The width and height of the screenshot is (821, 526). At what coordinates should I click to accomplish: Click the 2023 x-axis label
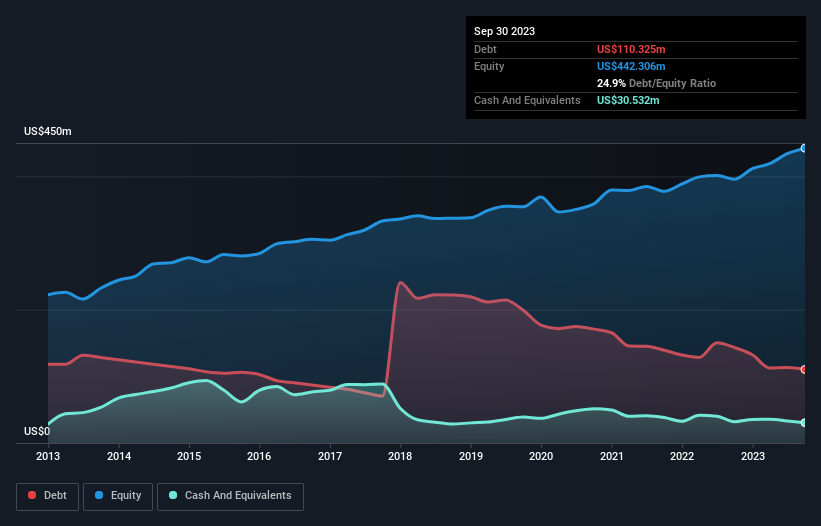point(752,456)
